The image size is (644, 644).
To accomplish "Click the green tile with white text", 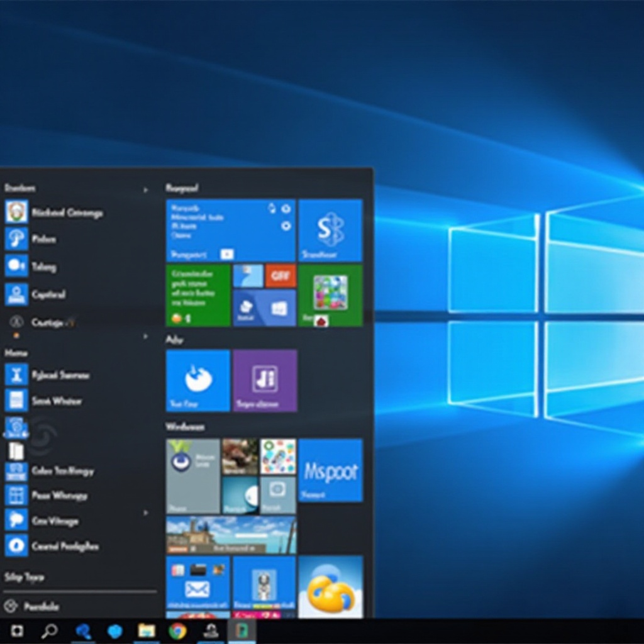I will (197, 295).
